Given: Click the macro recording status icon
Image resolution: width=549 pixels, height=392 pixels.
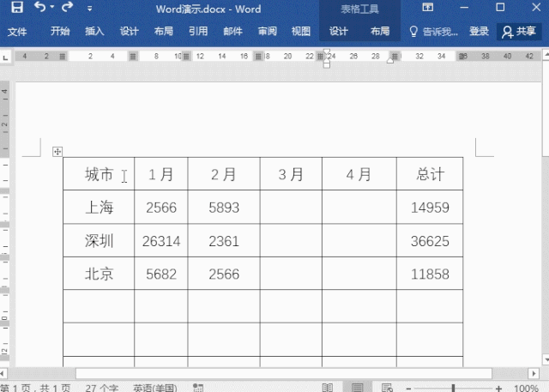Looking at the screenshot, I should click(x=198, y=388).
